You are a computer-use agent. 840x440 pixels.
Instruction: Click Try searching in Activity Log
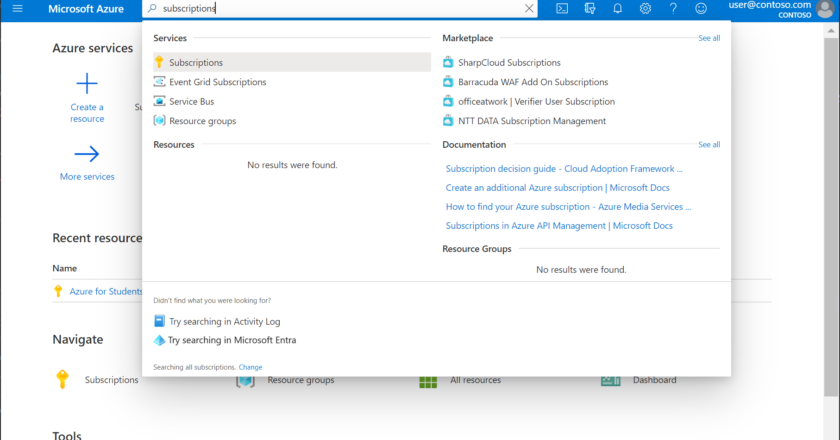pos(224,322)
